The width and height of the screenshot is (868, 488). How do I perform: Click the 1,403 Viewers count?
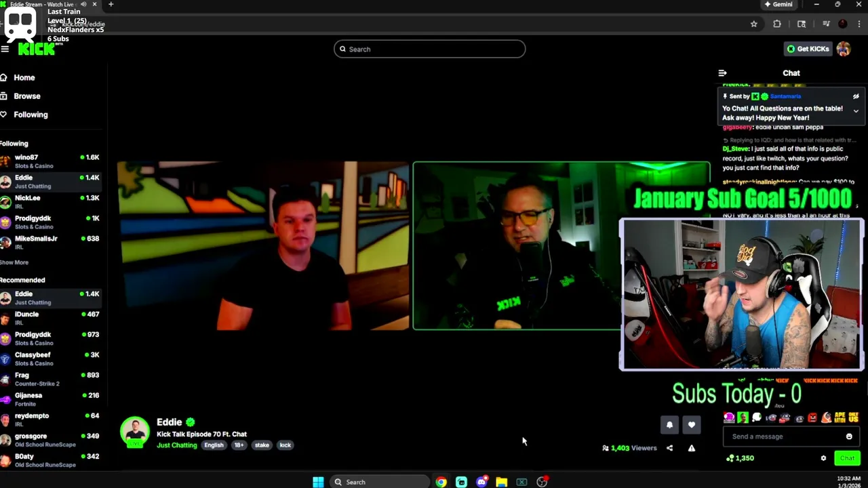[629, 448]
